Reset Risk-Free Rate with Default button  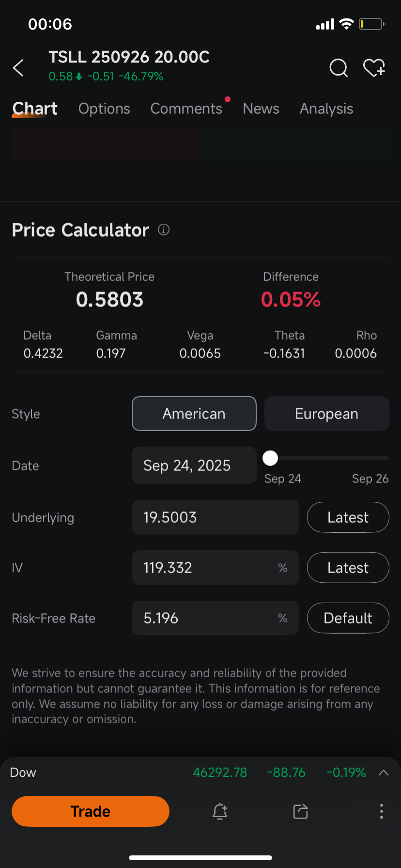(x=348, y=618)
